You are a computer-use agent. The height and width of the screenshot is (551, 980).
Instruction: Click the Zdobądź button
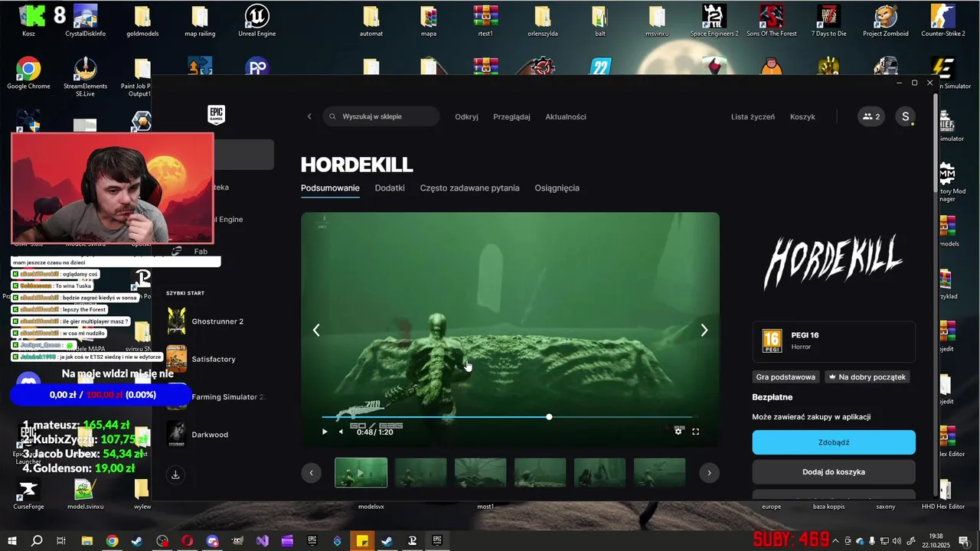pos(834,442)
